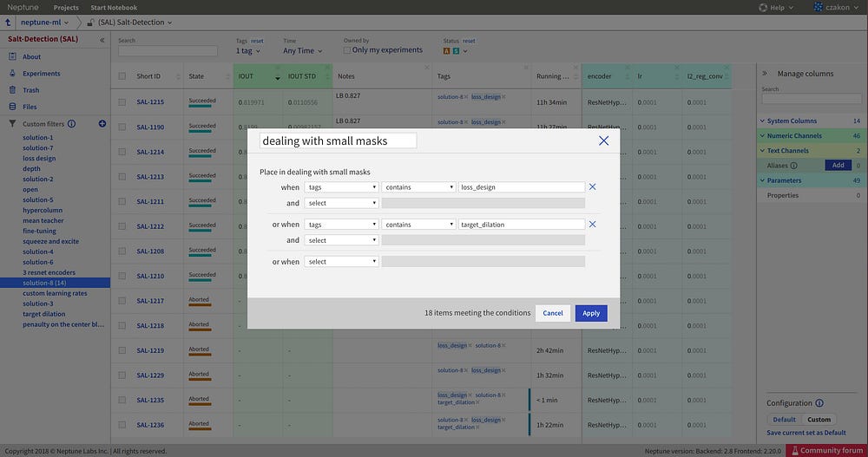
Task: Close the filter dialog with the X icon
Action: click(x=603, y=140)
